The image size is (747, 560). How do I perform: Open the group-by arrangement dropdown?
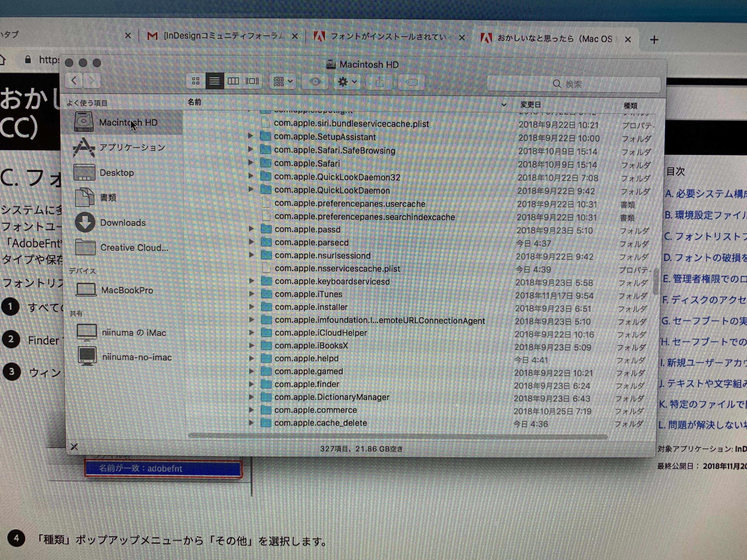283,82
